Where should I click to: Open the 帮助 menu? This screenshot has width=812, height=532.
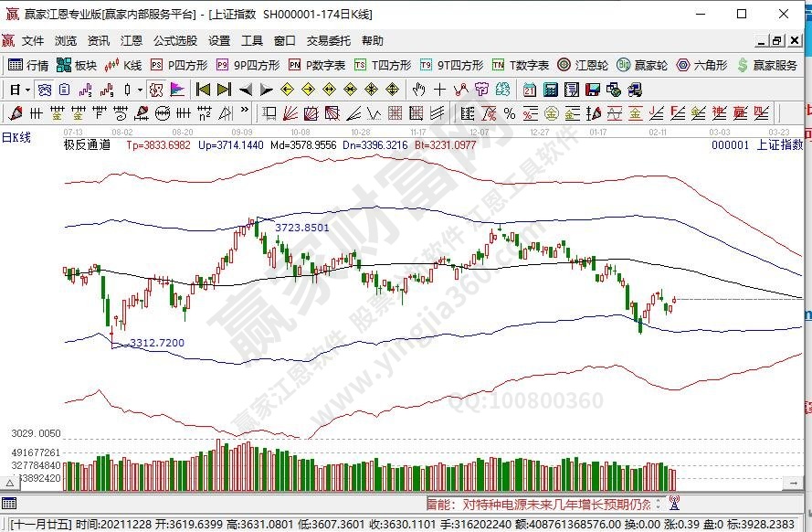(373, 40)
